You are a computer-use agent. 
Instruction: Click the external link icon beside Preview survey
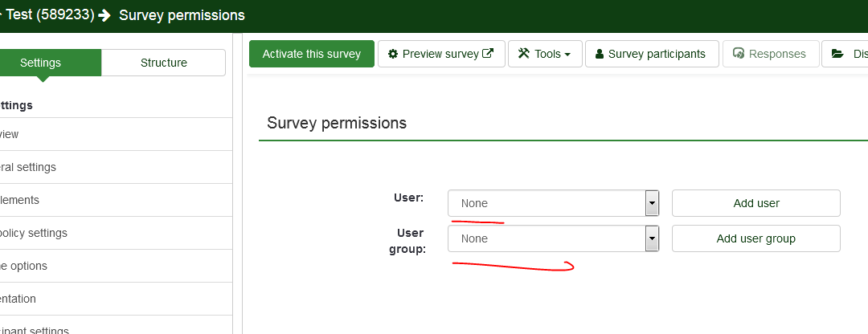488,54
